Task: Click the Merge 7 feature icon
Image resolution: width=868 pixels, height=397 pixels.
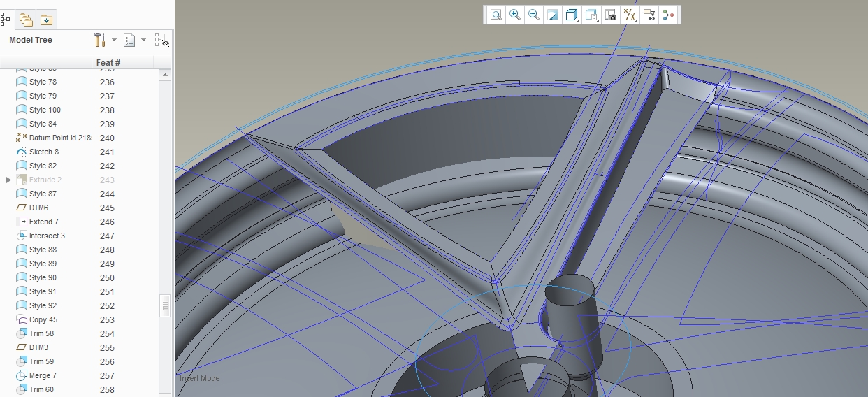Action: pos(22,375)
